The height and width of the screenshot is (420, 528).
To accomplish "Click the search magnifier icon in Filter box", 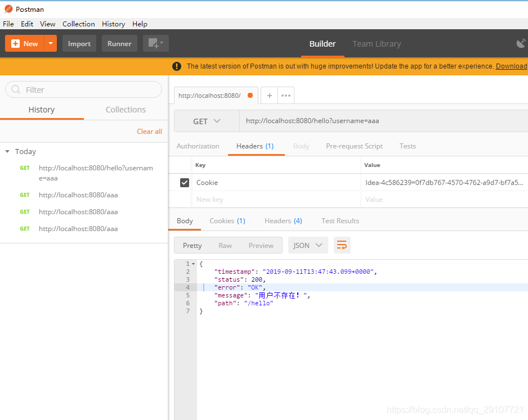I will pyautogui.click(x=16, y=89).
